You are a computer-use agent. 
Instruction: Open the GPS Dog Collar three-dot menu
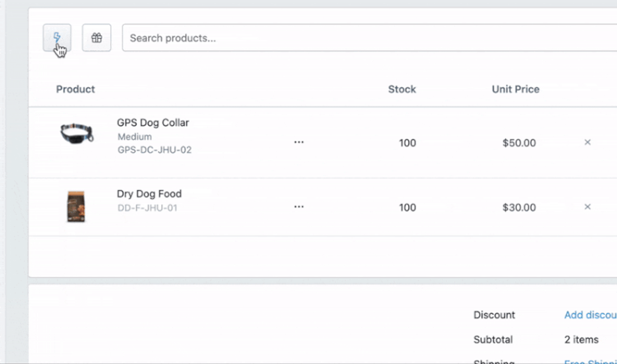299,142
